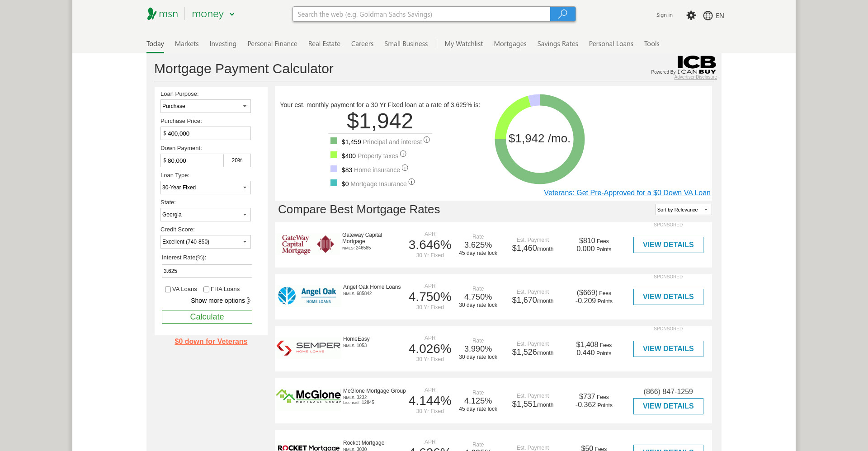This screenshot has height=451, width=868.
Task: Go to Real Estate tab
Action: 324,44
